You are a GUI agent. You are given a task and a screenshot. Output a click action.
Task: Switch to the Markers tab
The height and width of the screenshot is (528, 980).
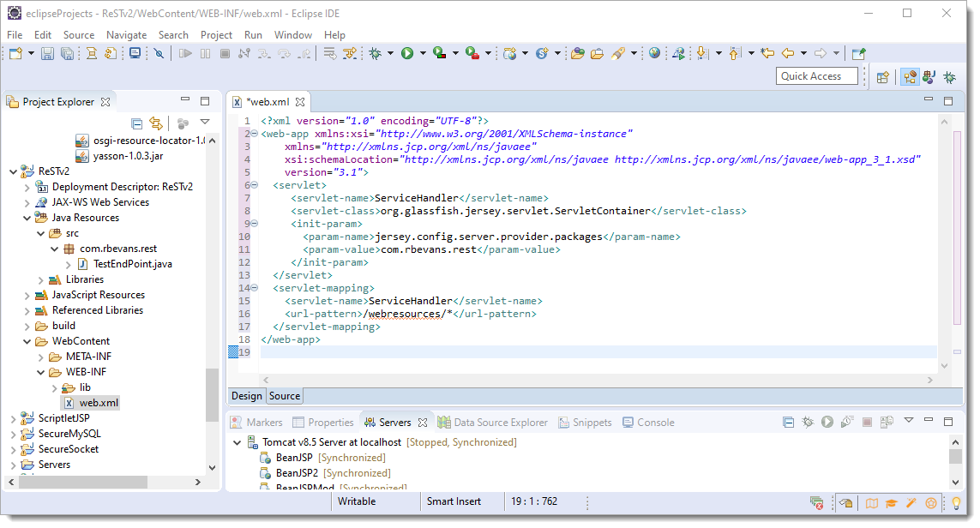tap(256, 423)
